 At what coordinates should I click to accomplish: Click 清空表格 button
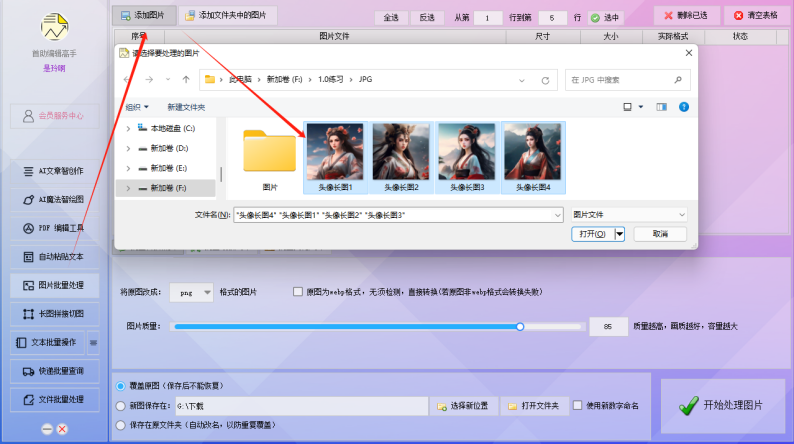click(x=756, y=16)
